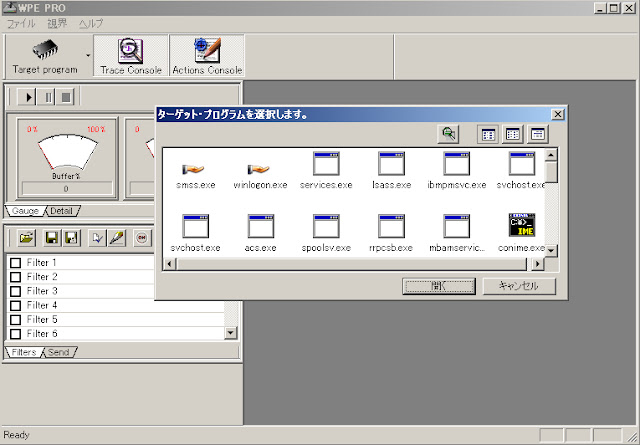Open the Trace Console
The width and height of the screenshot is (640, 445).
pos(131,56)
